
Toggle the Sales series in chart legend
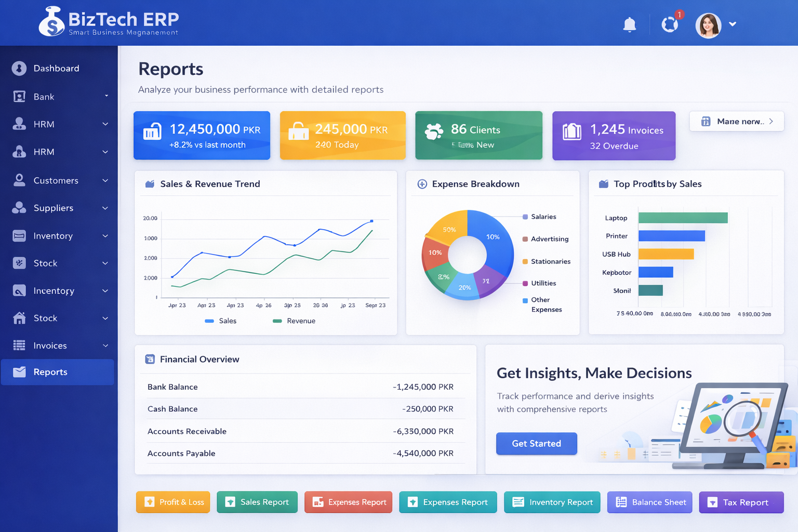[221, 321]
